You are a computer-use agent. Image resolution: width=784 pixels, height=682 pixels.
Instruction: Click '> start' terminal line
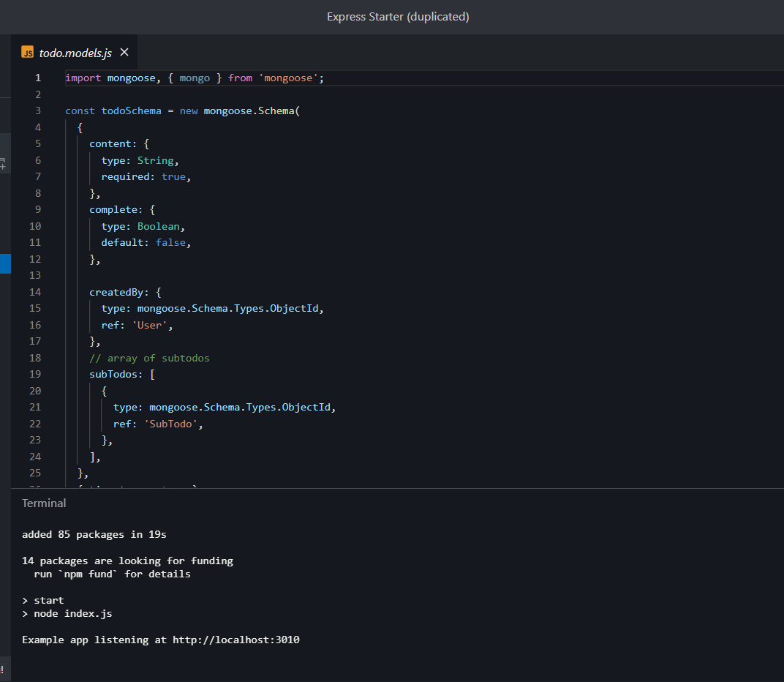[x=43, y=601]
